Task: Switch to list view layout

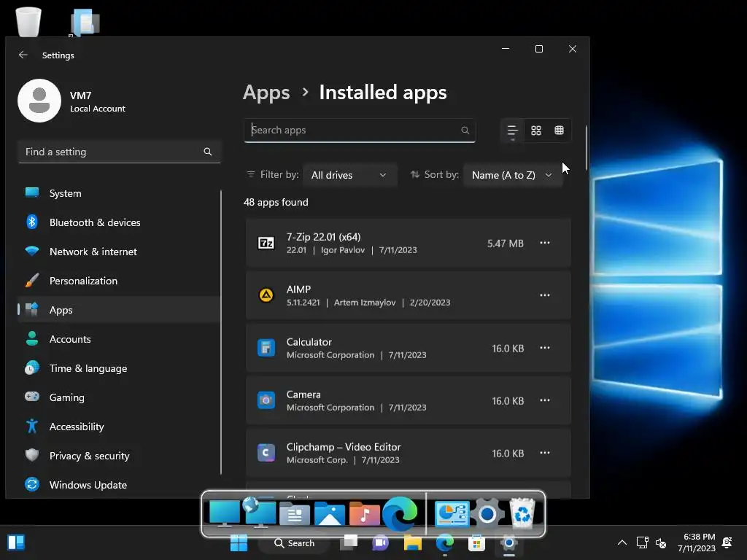Action: [x=513, y=130]
